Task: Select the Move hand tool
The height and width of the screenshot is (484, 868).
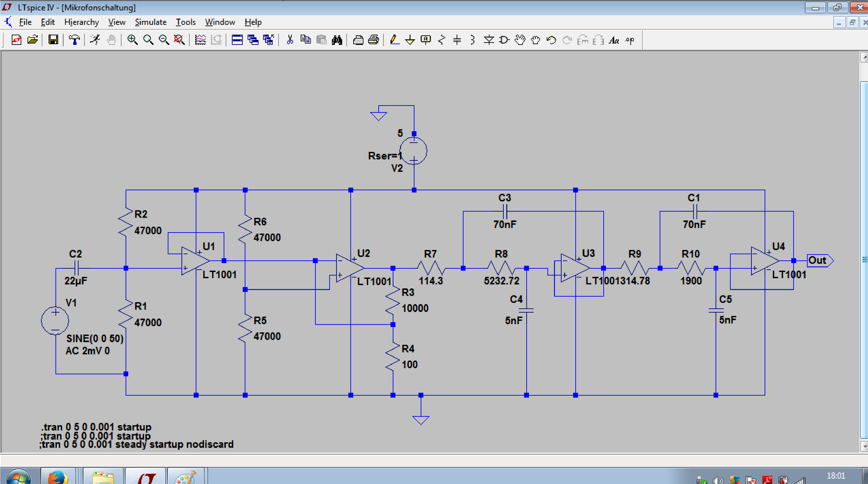Action: pyautogui.click(x=520, y=40)
